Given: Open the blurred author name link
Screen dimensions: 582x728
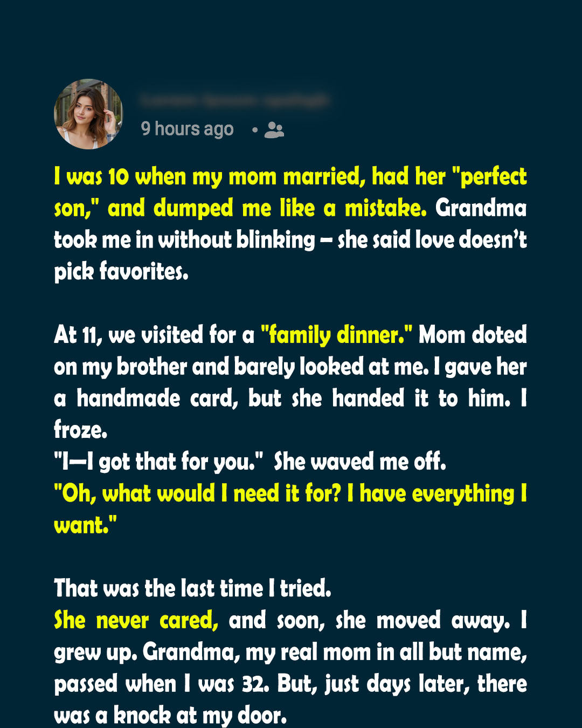Looking at the screenshot, I should point(235,101).
